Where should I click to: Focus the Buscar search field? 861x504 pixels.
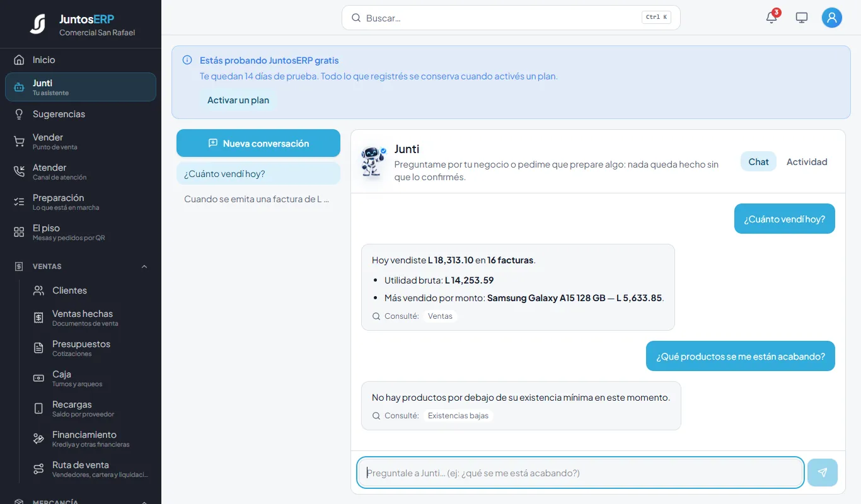tap(511, 18)
